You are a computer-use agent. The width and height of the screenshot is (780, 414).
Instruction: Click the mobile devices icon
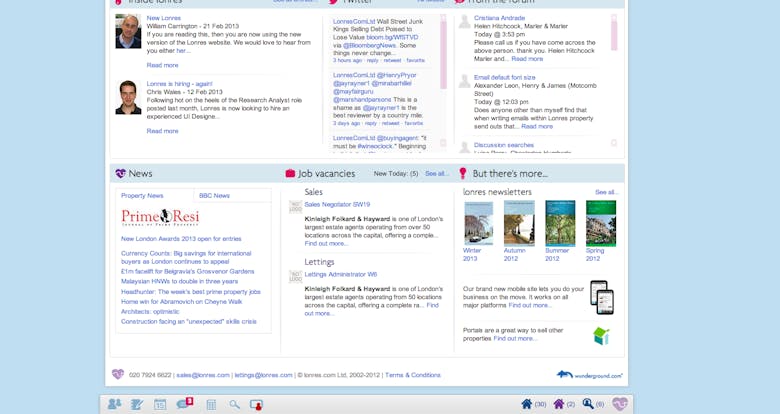601,297
